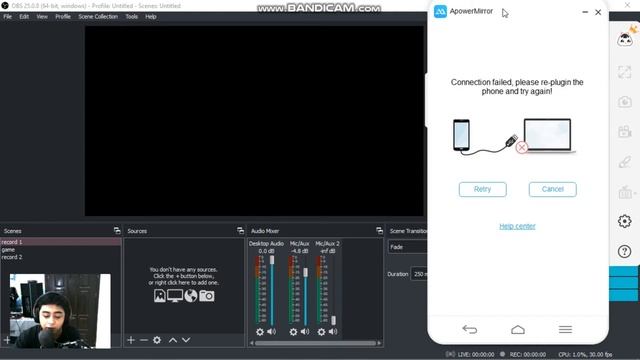Open Mic/Aux 2 settings gear
Image resolution: width=640 pixels, height=360 pixels.
[x=321, y=332]
